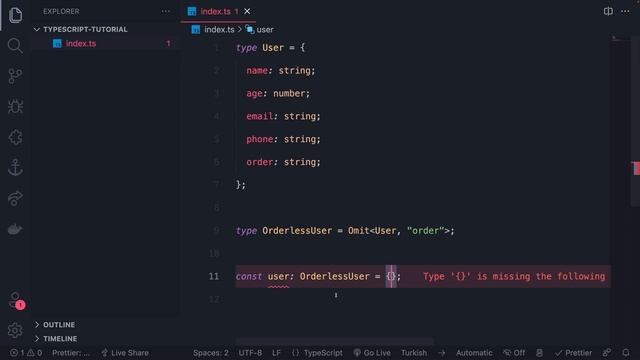Click the horizontal scrollbar under editor
Viewport: 640px width, 360px height.
334,341
